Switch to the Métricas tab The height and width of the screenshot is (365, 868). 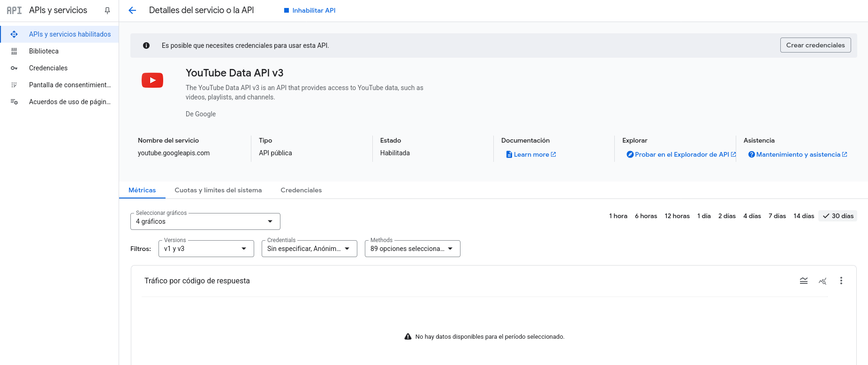[142, 190]
